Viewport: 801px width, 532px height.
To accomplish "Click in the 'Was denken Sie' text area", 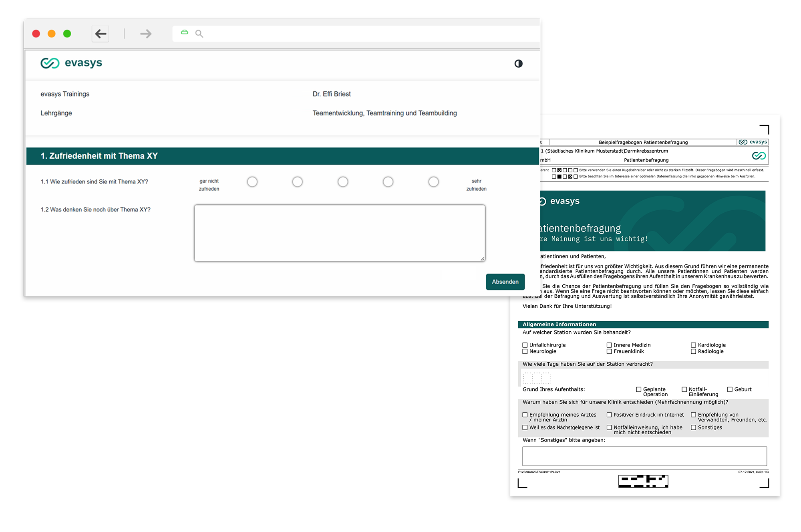I will pyautogui.click(x=340, y=233).
